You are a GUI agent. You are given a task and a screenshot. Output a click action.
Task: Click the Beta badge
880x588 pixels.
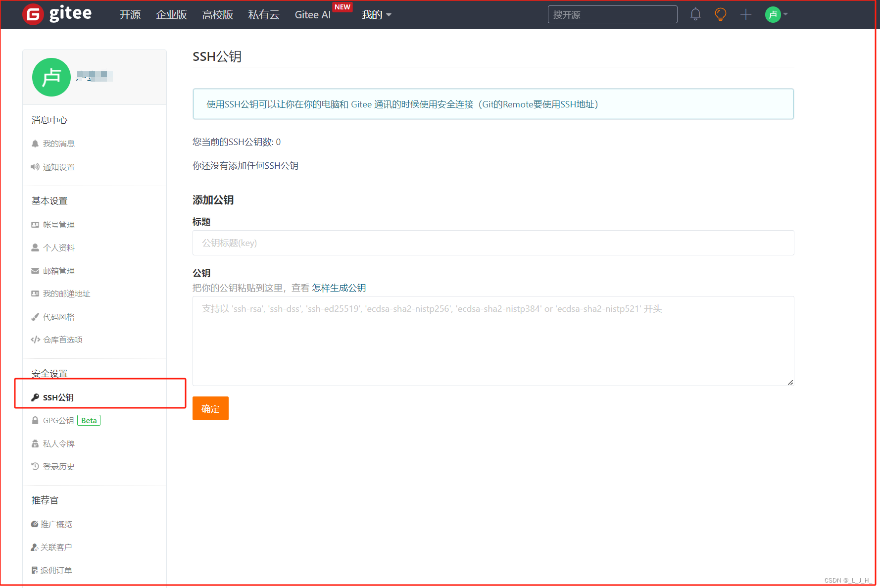point(89,420)
